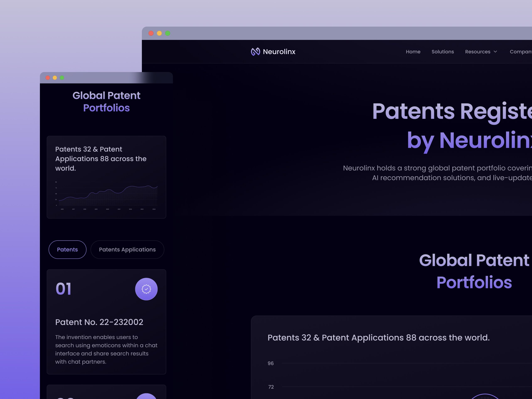Open the Resources nav menu
This screenshot has width=532, height=399.
point(481,52)
